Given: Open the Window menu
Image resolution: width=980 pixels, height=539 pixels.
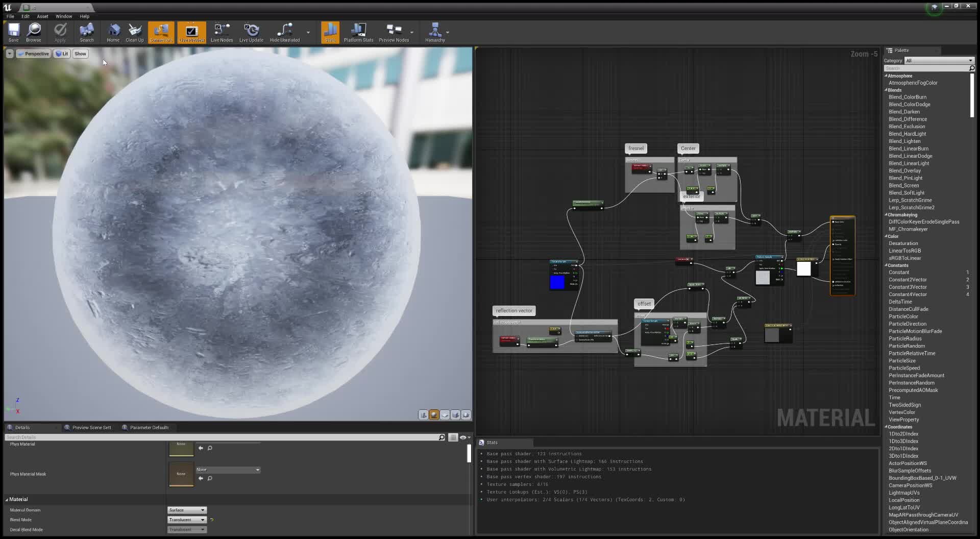Looking at the screenshot, I should (63, 16).
